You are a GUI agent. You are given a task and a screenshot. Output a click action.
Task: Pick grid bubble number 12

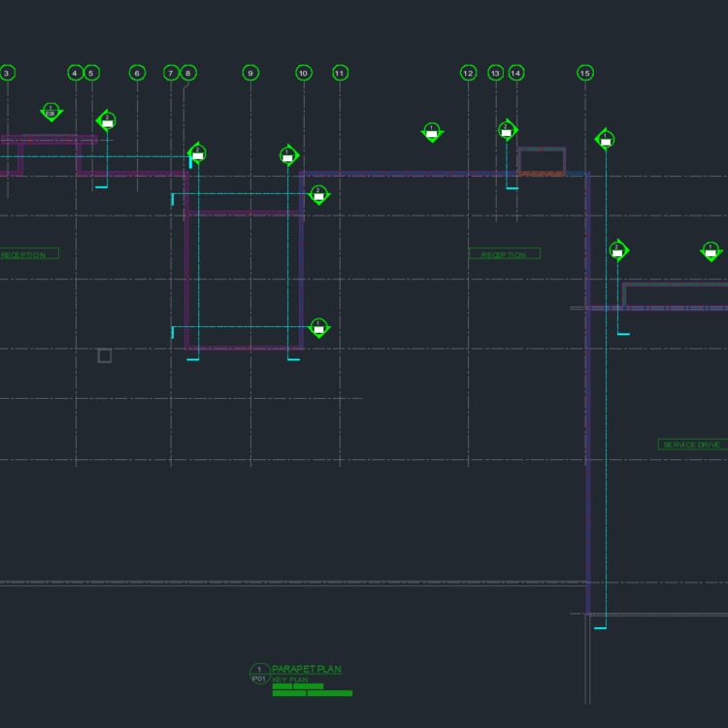tap(468, 73)
